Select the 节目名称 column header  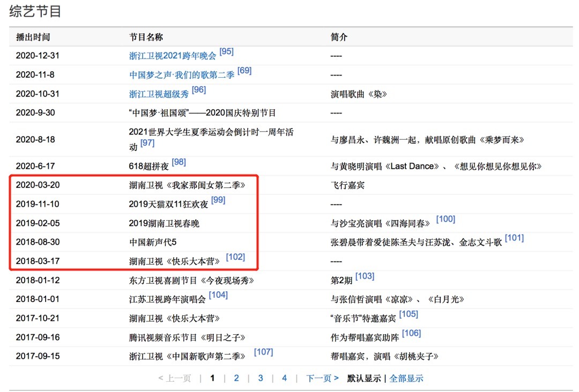click(146, 37)
